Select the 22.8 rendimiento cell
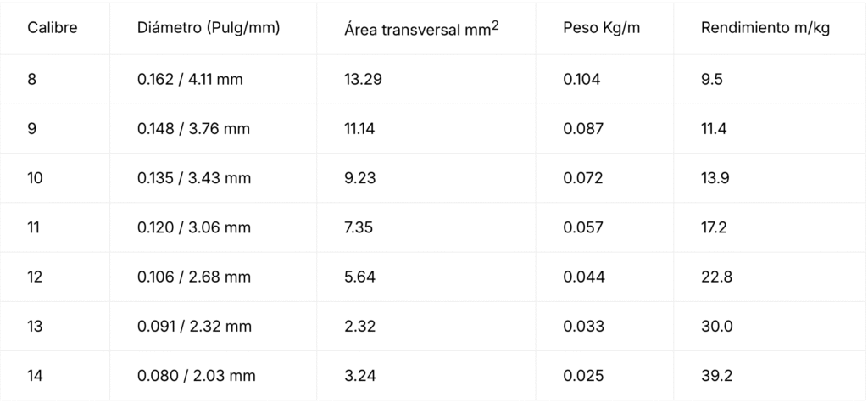Image resolution: width=868 pixels, height=403 pixels. click(x=716, y=277)
